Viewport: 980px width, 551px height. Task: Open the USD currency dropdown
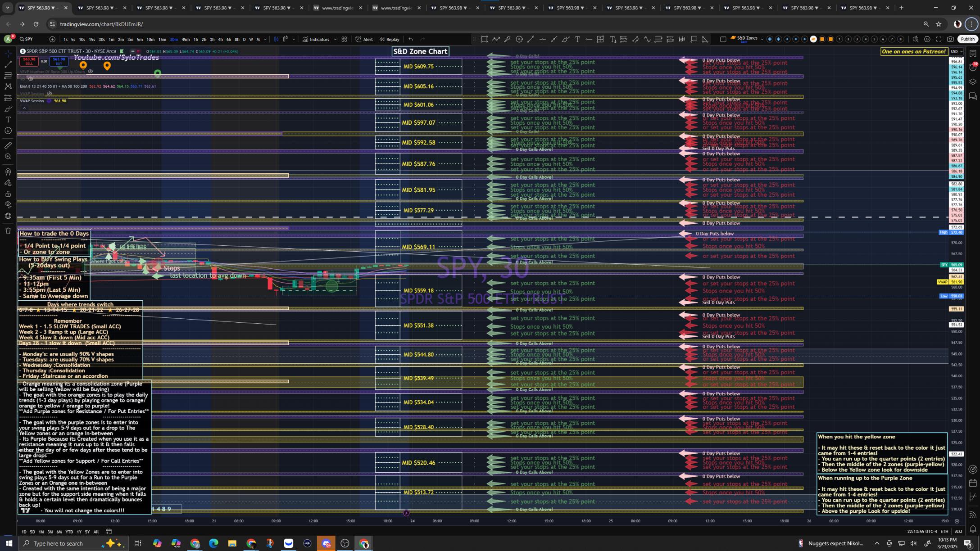[956, 51]
